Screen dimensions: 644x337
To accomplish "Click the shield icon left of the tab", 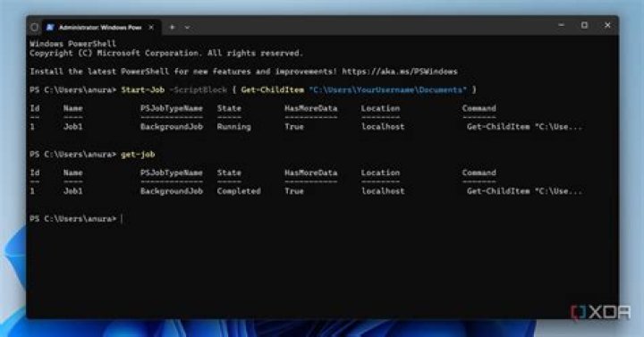I will [35, 27].
